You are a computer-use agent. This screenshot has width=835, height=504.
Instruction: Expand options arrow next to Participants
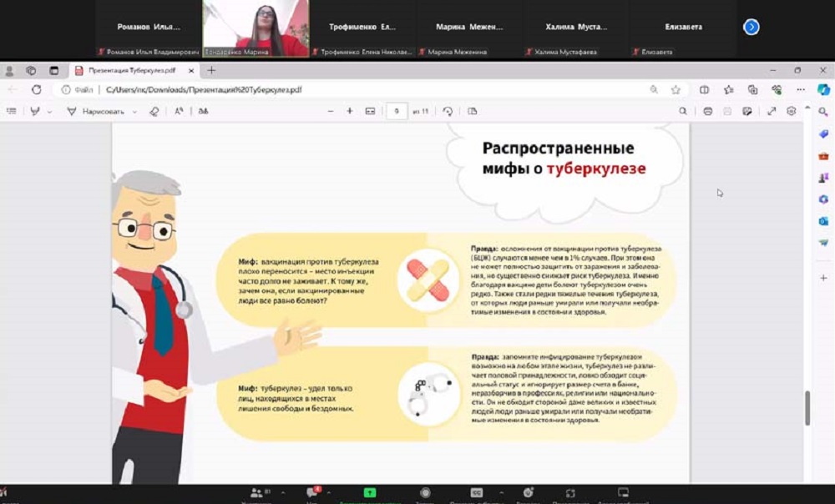tap(282, 492)
